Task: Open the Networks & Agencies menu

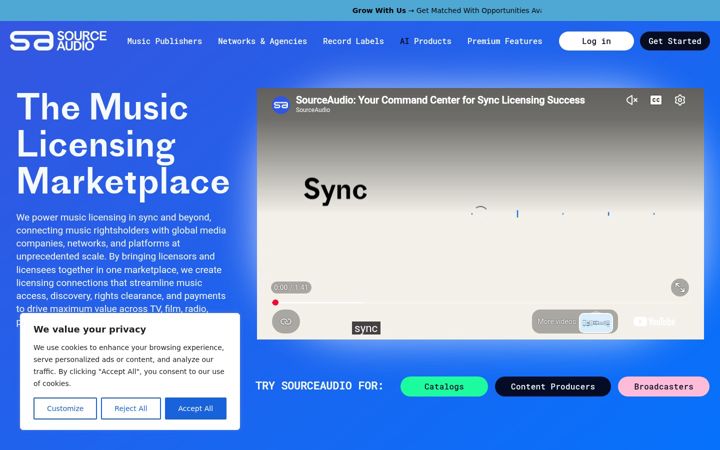Action: tap(262, 41)
